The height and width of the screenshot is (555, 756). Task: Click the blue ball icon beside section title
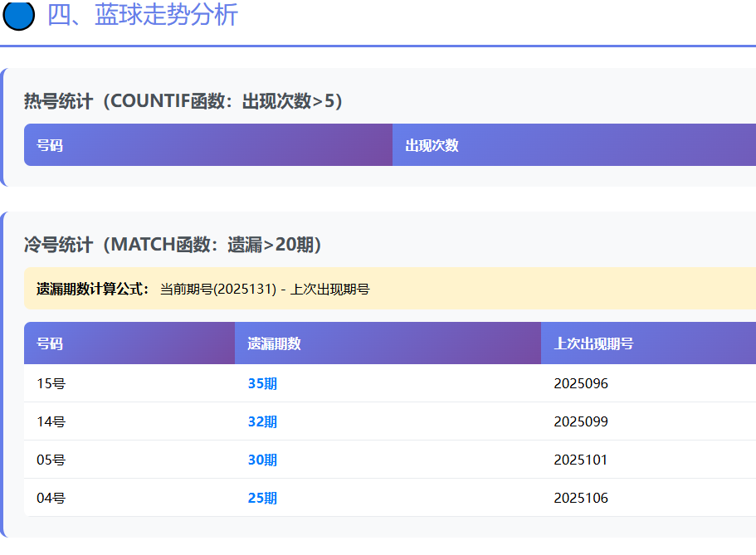pyautogui.click(x=19, y=15)
